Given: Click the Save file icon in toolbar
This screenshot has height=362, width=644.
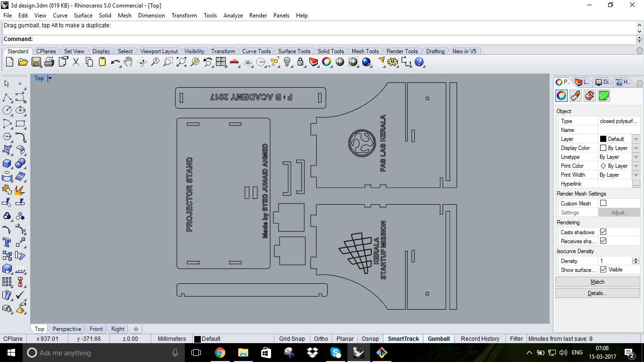Looking at the screenshot, I should tap(36, 62).
